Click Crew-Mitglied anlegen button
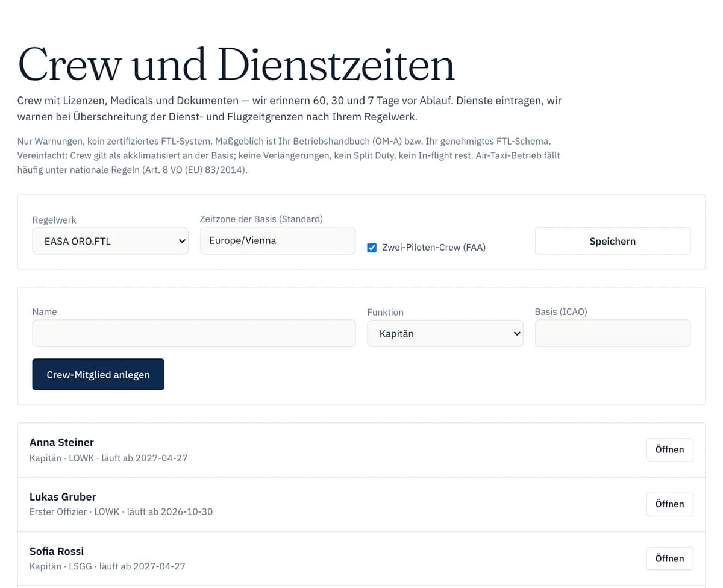Image resolution: width=723 pixels, height=588 pixels. click(98, 374)
